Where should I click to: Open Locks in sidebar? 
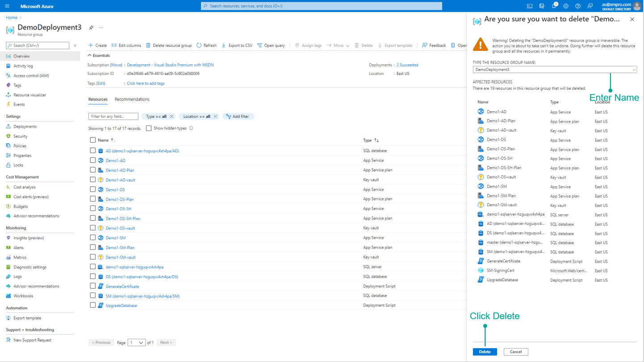pyautogui.click(x=18, y=165)
